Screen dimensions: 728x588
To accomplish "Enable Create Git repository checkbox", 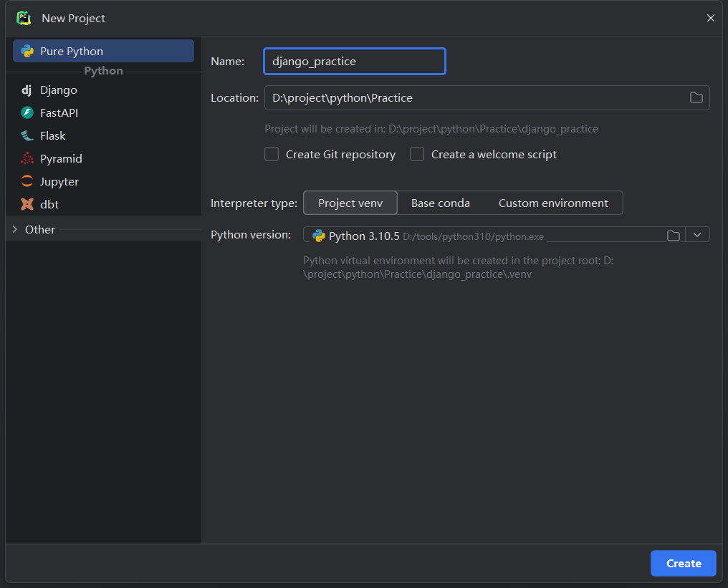I will coord(272,154).
